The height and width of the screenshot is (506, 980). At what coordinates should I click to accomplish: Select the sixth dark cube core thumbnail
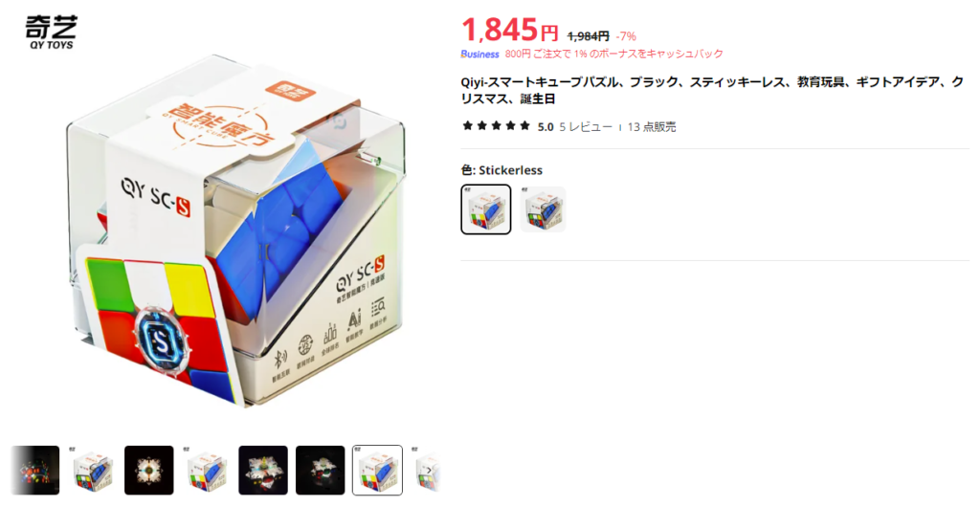click(320, 471)
